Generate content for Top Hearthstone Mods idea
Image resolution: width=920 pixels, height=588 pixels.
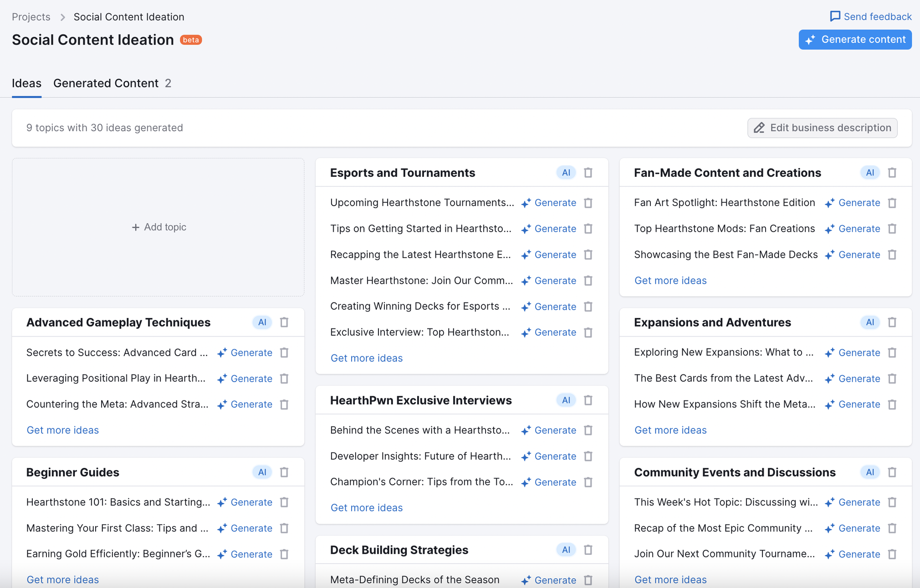pos(853,229)
